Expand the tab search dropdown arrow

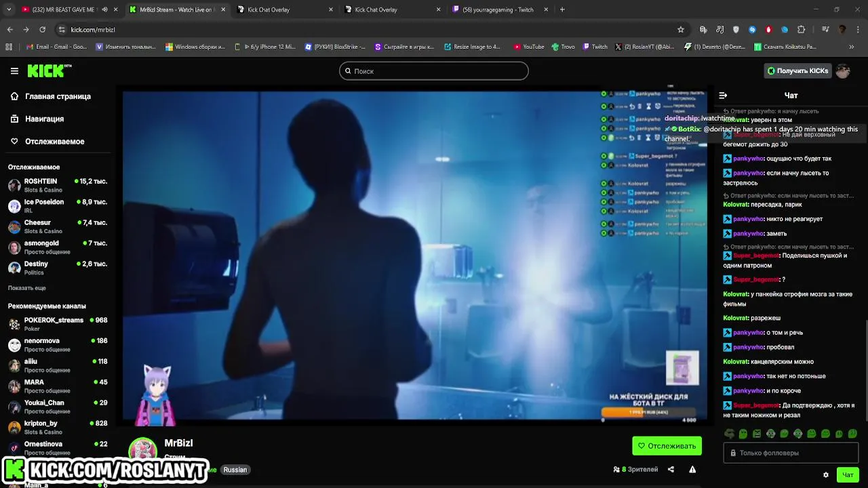pyautogui.click(x=9, y=9)
